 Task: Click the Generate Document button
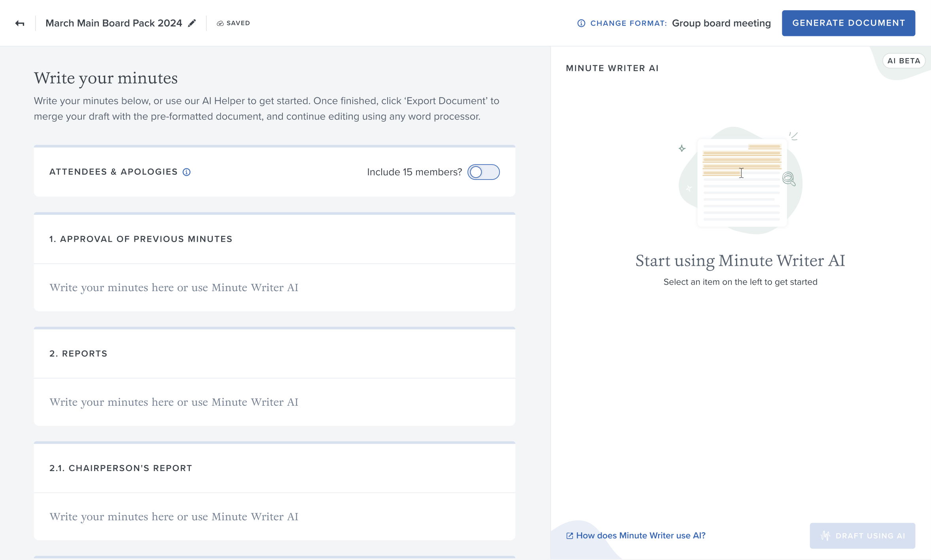coord(848,23)
